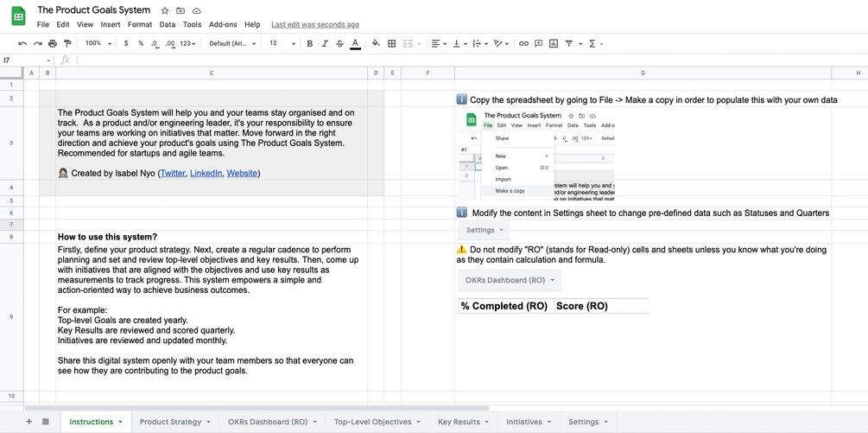
Task: Click the Print icon
Action: tap(53, 43)
